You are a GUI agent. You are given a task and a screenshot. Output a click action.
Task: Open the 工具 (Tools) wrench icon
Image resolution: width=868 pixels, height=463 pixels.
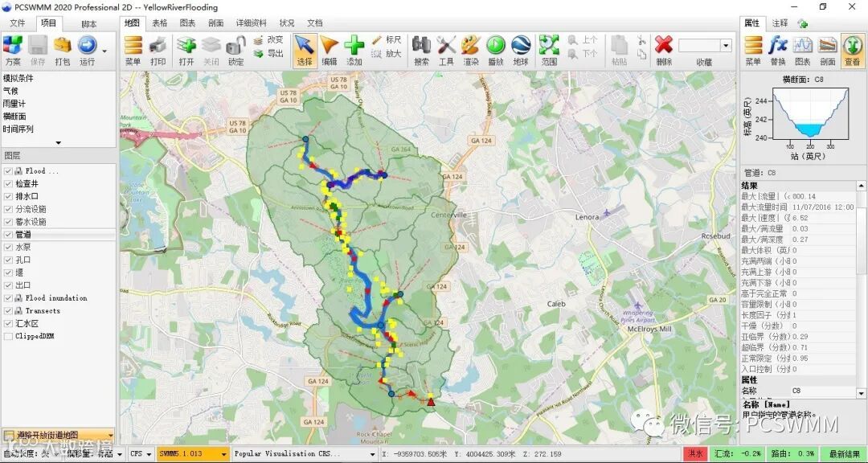(446, 51)
